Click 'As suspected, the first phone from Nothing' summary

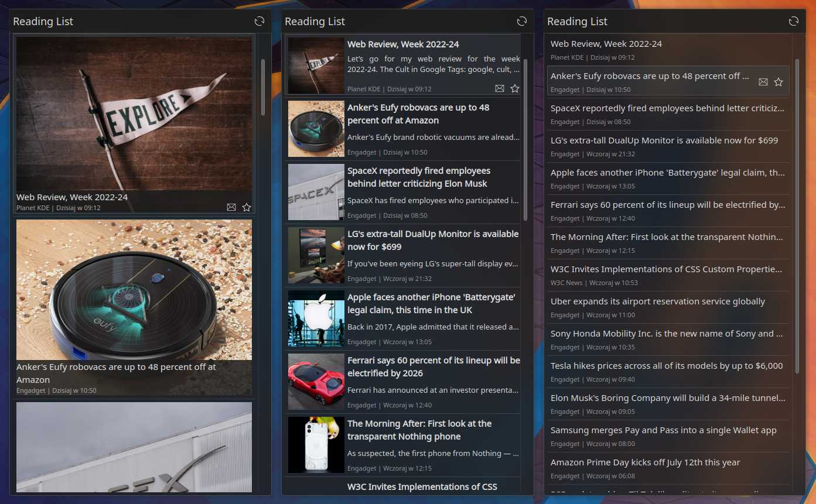point(433,453)
